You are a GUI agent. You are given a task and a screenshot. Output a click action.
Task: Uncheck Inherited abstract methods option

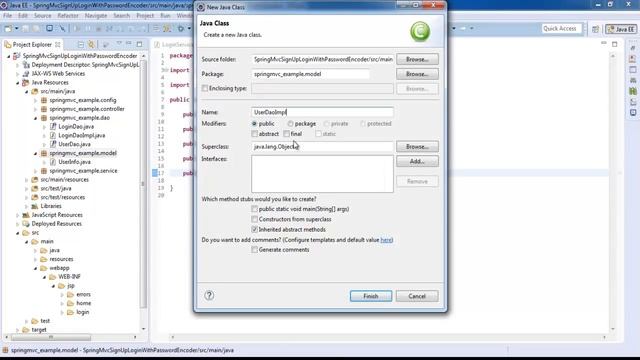click(x=254, y=229)
